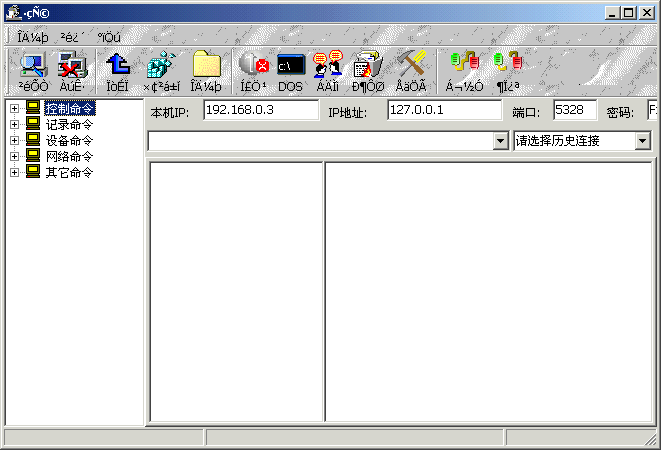Open the third menu bar item
This screenshot has width=661, height=450.
tap(109, 37)
